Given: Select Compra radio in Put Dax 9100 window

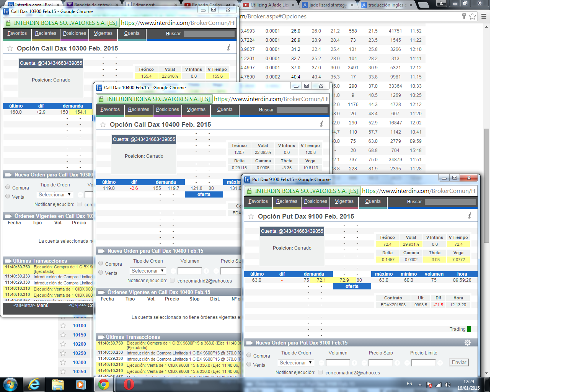Looking at the screenshot, I should pos(249,355).
